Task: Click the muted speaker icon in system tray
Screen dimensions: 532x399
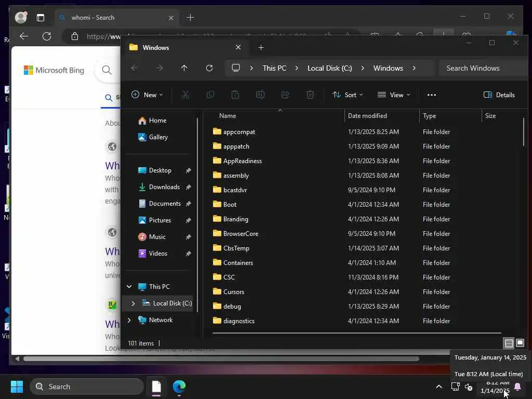Action: [x=469, y=387]
